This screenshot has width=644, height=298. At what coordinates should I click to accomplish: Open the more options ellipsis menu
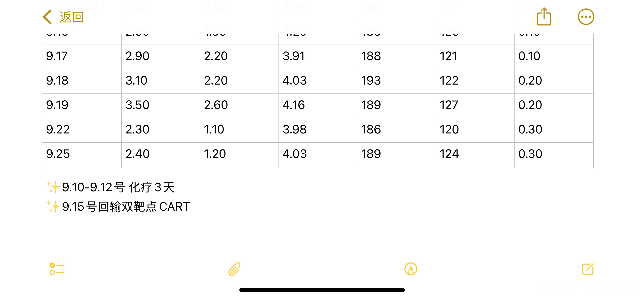coord(586,17)
